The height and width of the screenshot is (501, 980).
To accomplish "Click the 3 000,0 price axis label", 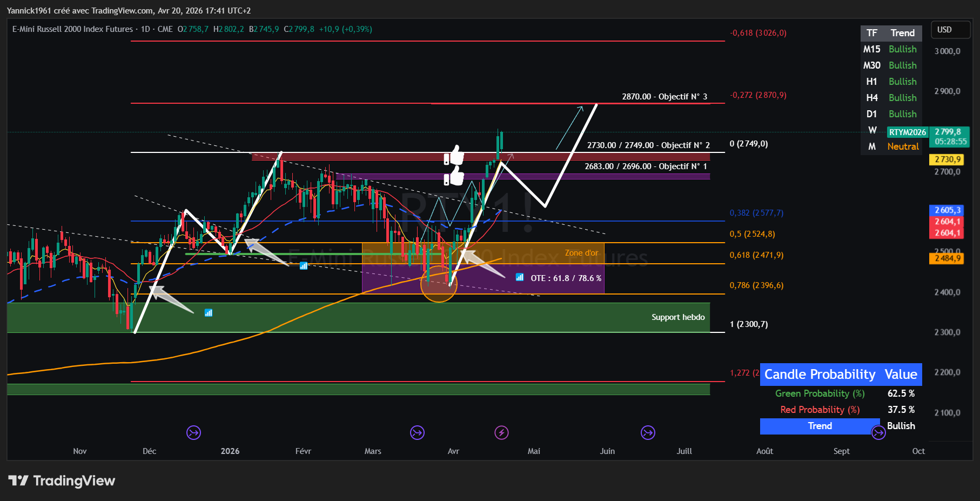I will (948, 51).
